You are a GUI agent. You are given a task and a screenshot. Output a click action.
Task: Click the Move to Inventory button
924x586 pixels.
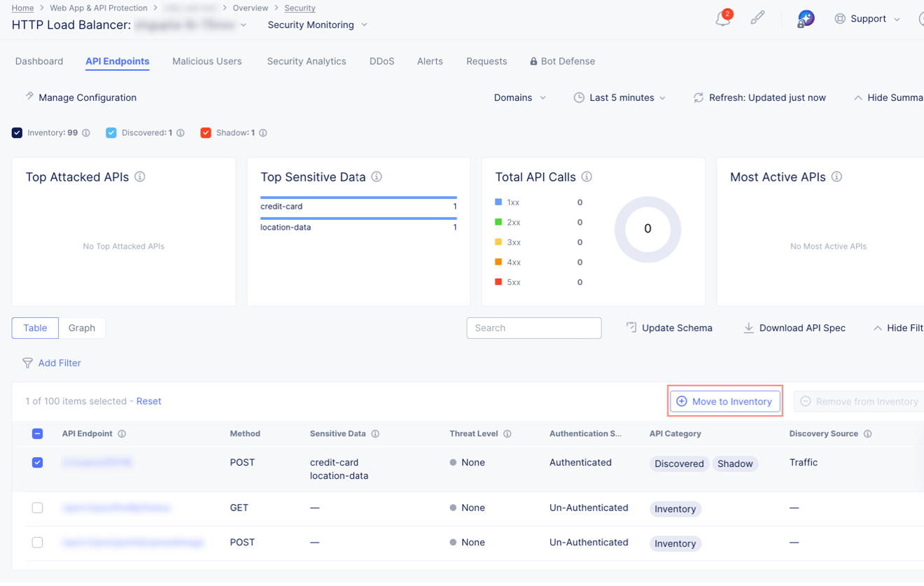coord(725,401)
